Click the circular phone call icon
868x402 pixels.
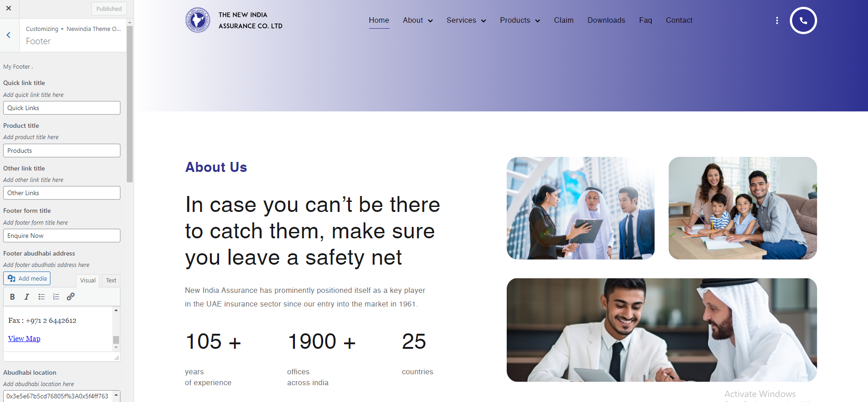803,20
